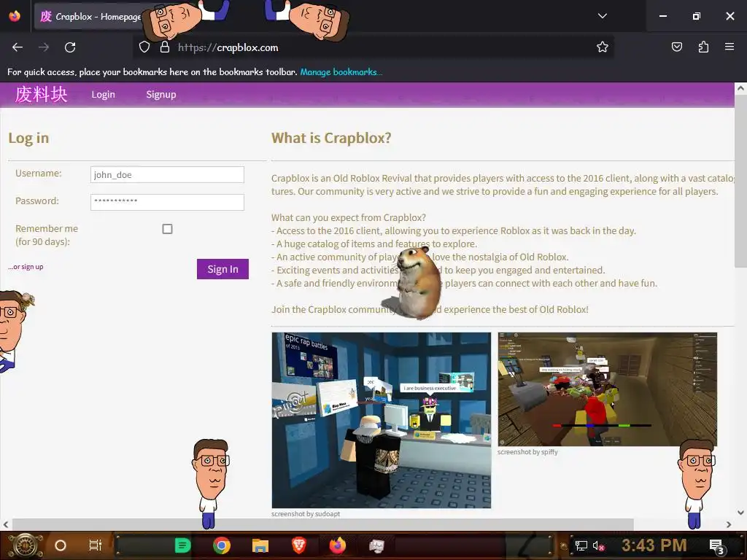Open the Cortana circle search icon
The width and height of the screenshot is (747, 560).
(61, 545)
